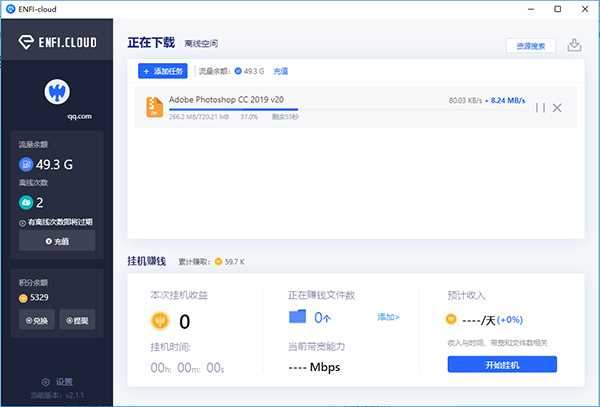Click the '37.0%' progress percentage text
This screenshot has height=407, width=600.
coord(249,117)
